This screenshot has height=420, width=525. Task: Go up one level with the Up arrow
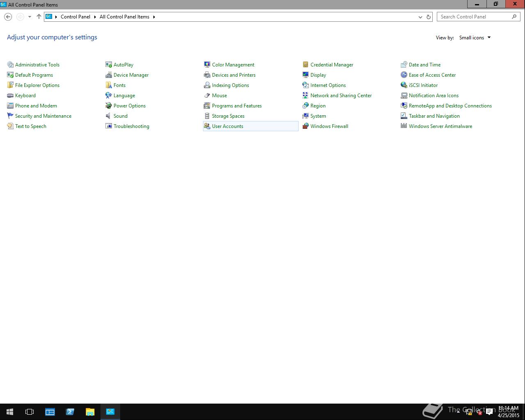coord(39,17)
